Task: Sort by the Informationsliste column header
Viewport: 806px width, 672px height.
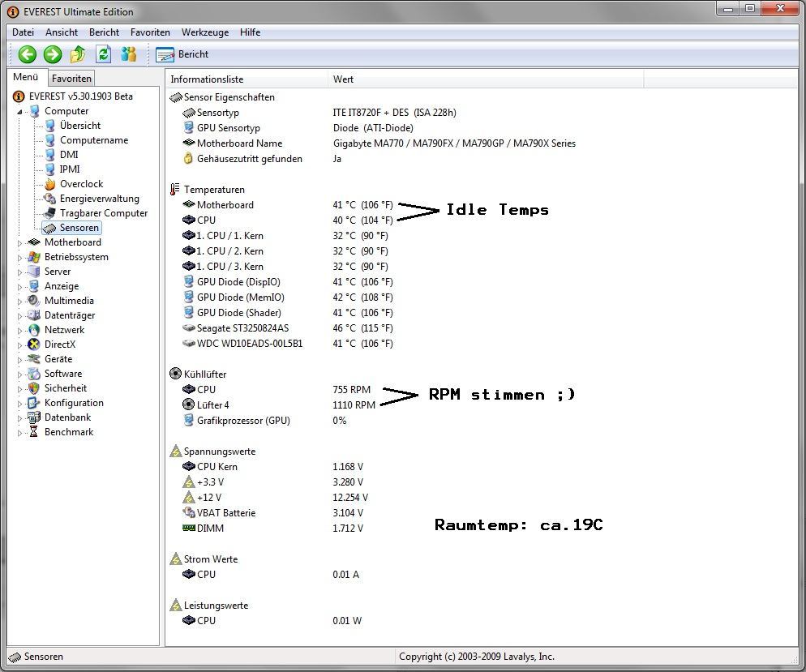Action: pyautogui.click(x=247, y=79)
